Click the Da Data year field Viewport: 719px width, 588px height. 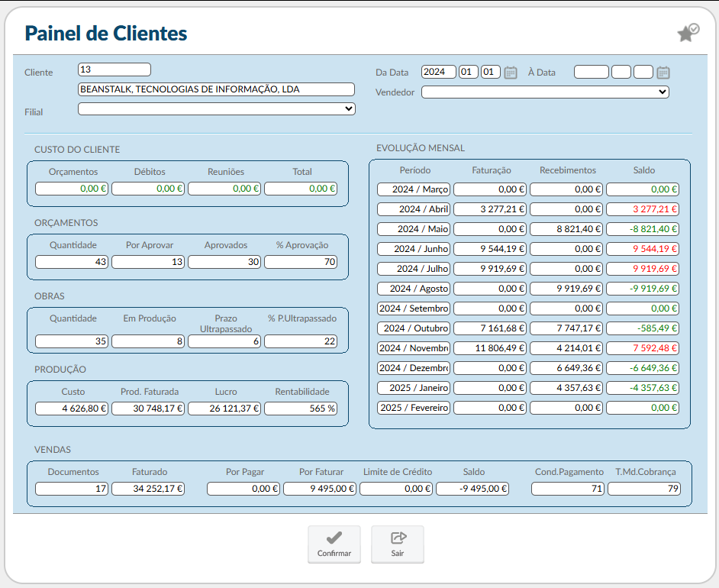pos(438,73)
